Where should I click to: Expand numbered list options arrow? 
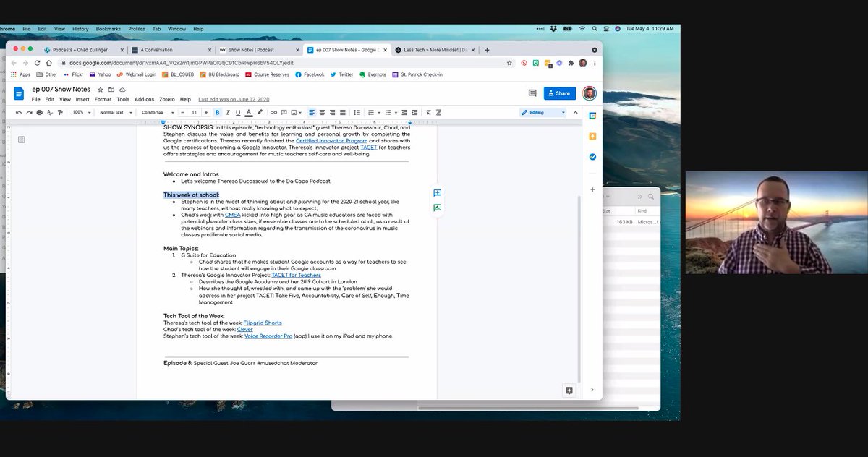point(379,113)
